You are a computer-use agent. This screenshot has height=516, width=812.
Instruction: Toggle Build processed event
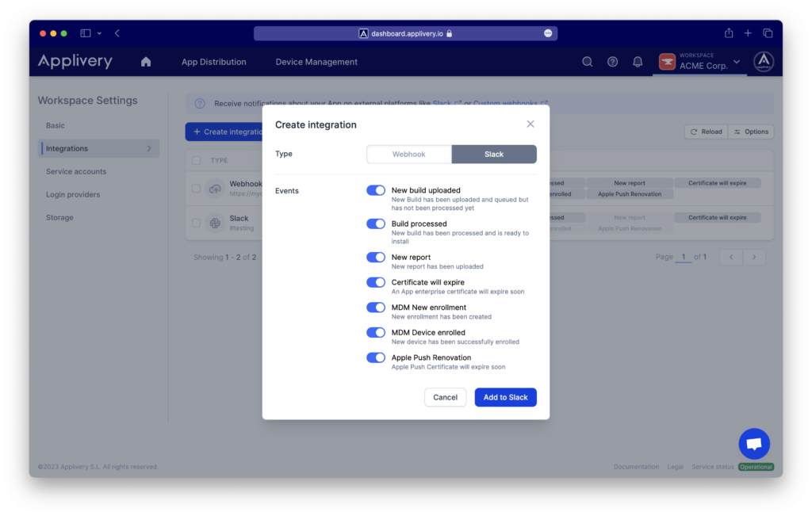376,224
